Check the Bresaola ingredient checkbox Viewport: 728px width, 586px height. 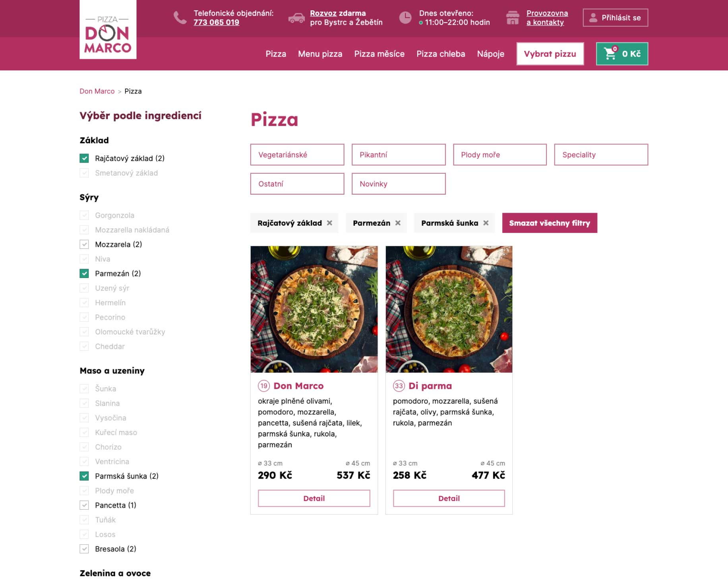[x=84, y=549]
